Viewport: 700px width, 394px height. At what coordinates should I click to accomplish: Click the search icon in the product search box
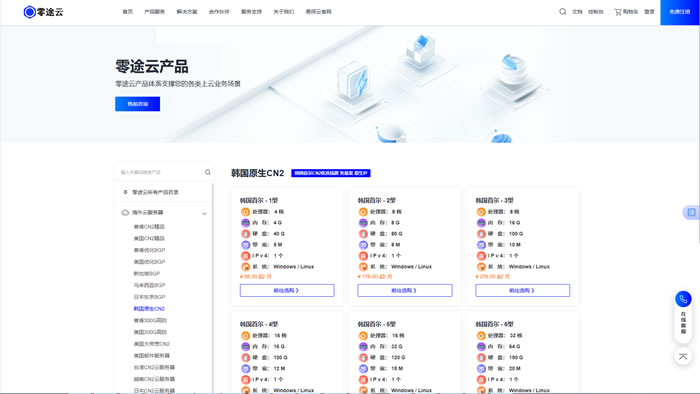(208, 172)
